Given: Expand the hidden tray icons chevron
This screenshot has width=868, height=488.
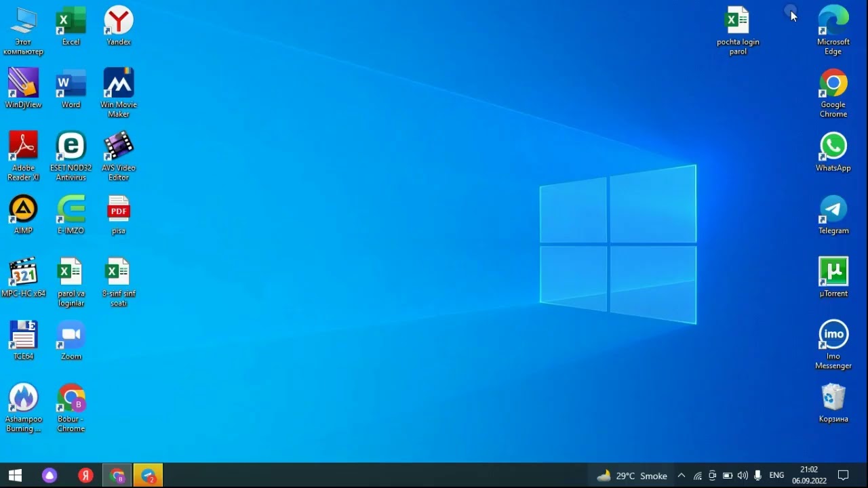Looking at the screenshot, I should tap(682, 476).
